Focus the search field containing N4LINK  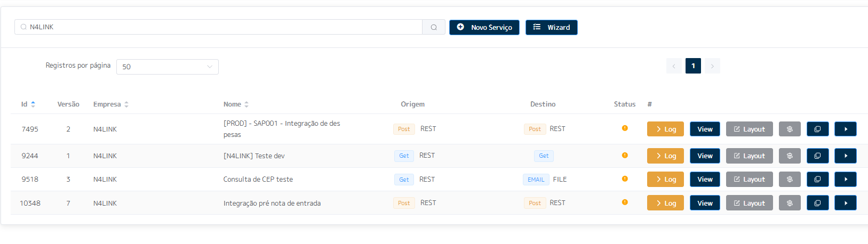(219, 27)
